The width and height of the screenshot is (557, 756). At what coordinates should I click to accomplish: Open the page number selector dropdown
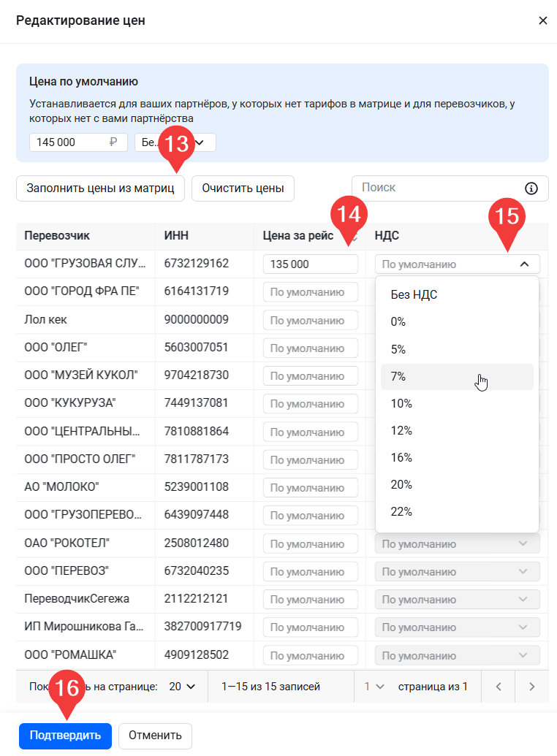pos(374,687)
